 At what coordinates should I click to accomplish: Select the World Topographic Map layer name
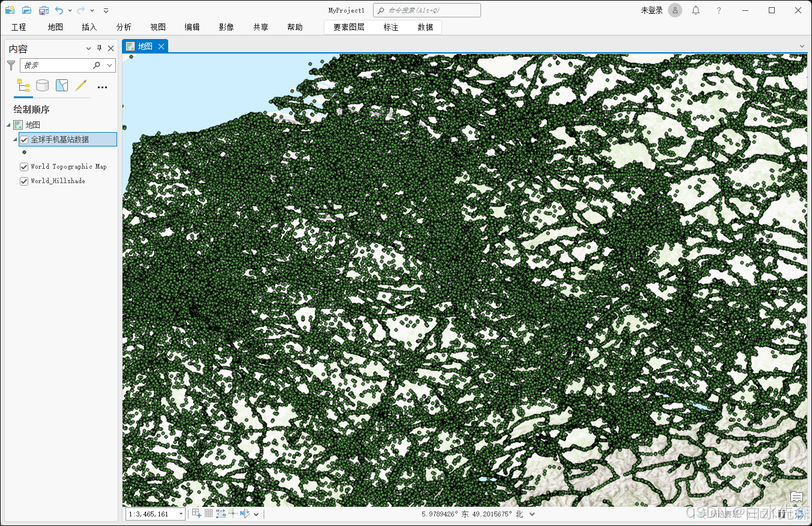[68, 167]
